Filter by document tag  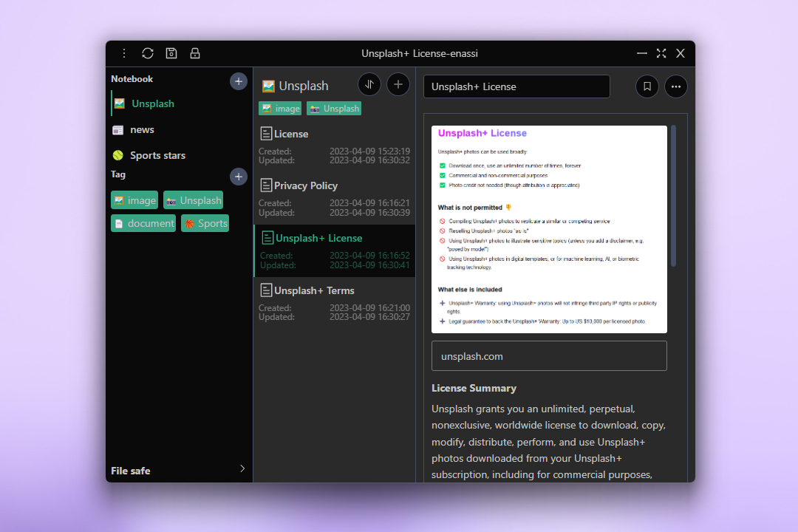[143, 223]
